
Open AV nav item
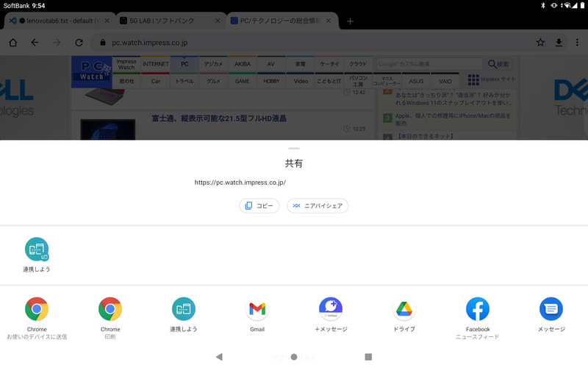[x=271, y=64]
